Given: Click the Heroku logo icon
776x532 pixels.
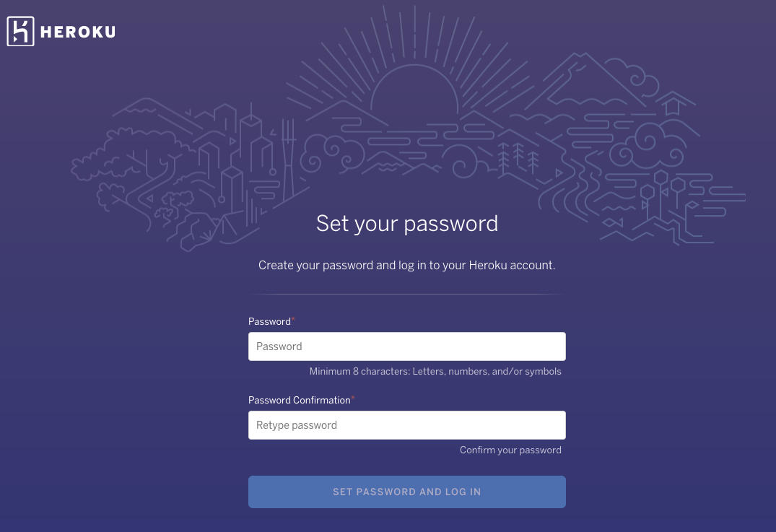Looking at the screenshot, I should pyautogui.click(x=20, y=31).
